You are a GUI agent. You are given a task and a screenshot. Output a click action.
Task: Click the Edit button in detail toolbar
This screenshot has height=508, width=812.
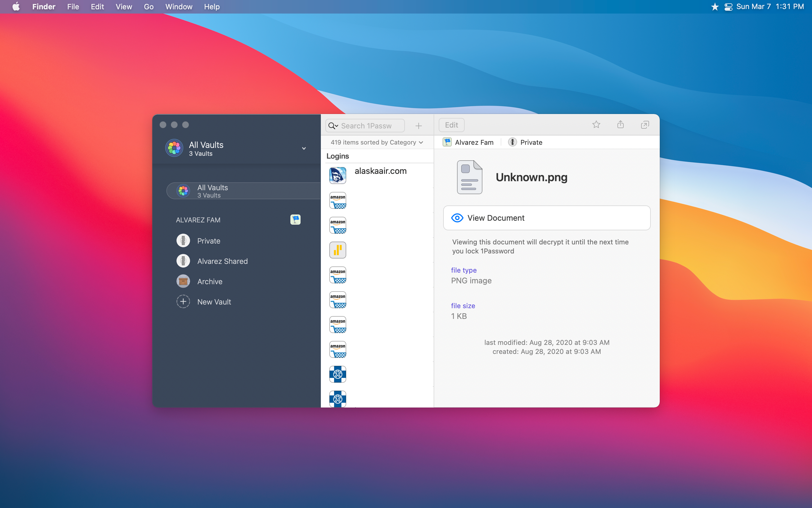pyautogui.click(x=451, y=125)
